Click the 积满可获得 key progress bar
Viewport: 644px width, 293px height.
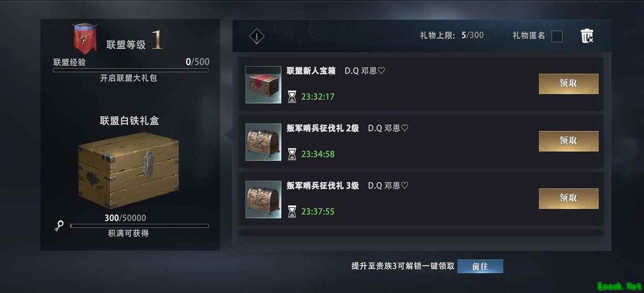point(139,226)
